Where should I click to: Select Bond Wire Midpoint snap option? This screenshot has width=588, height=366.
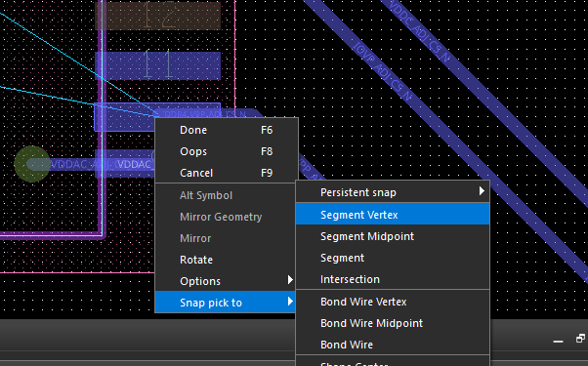(393, 323)
